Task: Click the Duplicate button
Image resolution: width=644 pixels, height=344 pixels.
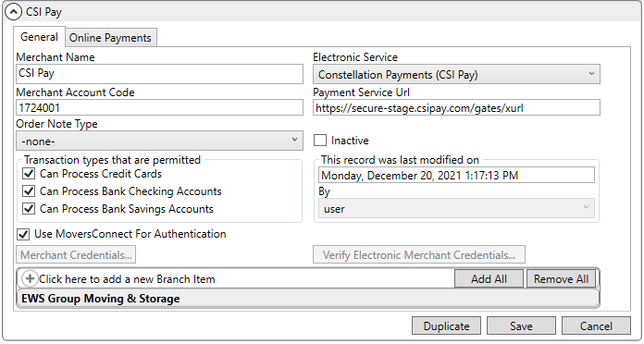Action: click(x=446, y=326)
